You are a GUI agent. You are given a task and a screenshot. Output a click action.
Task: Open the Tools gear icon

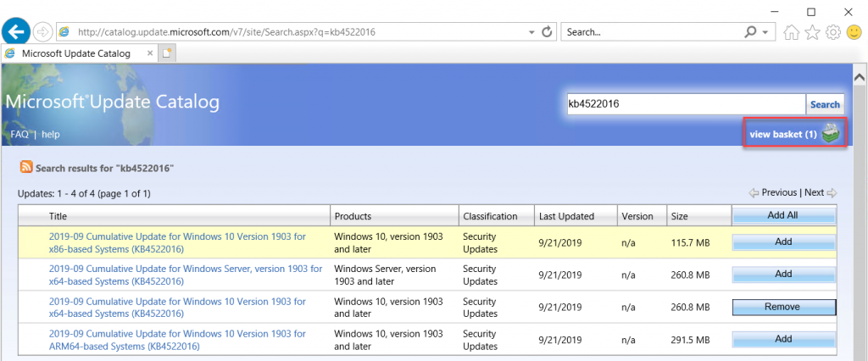(832, 33)
